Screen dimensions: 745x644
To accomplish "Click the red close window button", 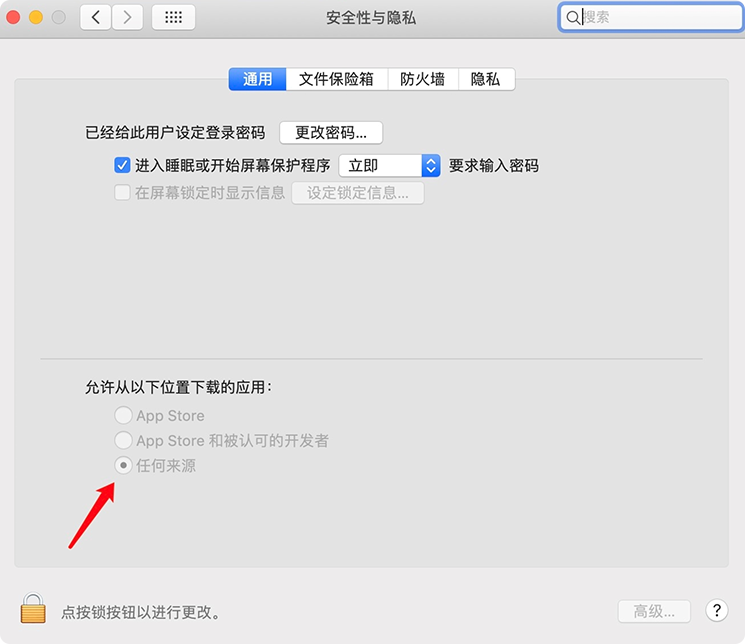I will 13,18.
